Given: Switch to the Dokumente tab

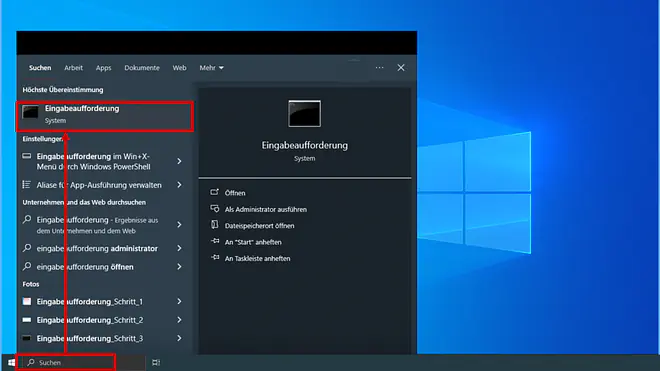Looking at the screenshot, I should (142, 68).
